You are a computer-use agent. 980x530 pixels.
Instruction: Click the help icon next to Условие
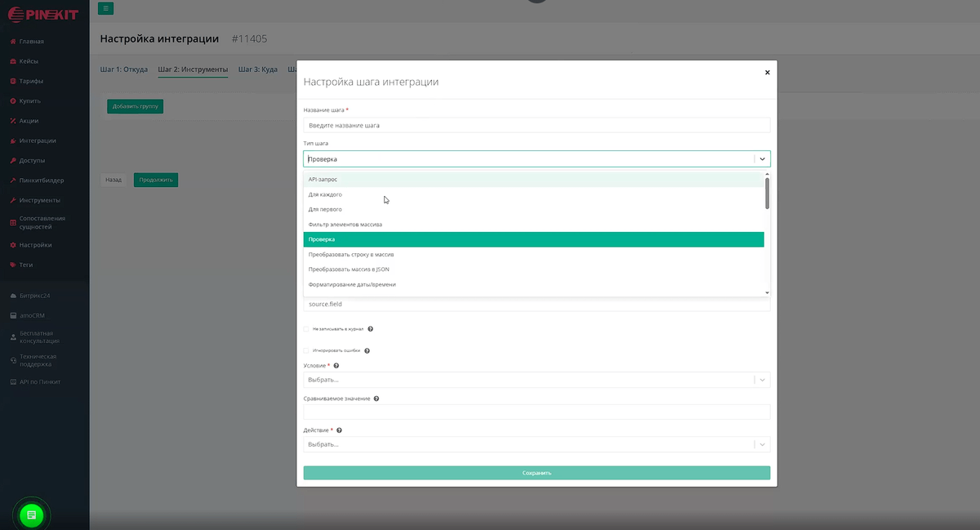point(336,366)
